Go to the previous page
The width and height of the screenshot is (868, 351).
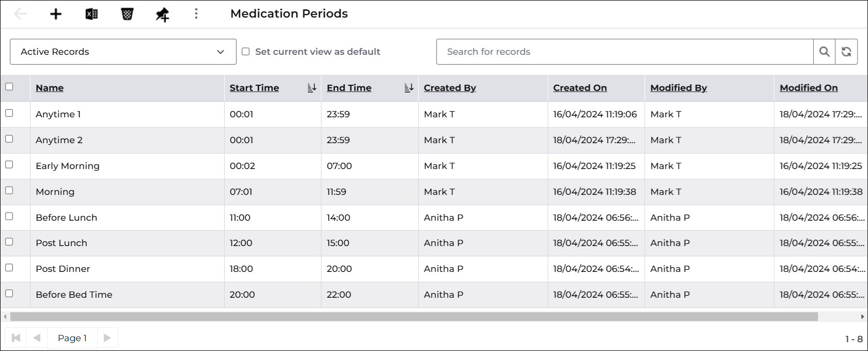37,338
